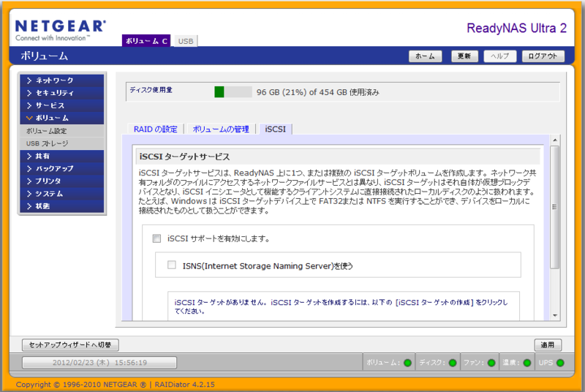Check the ディスク status LED

(453, 363)
